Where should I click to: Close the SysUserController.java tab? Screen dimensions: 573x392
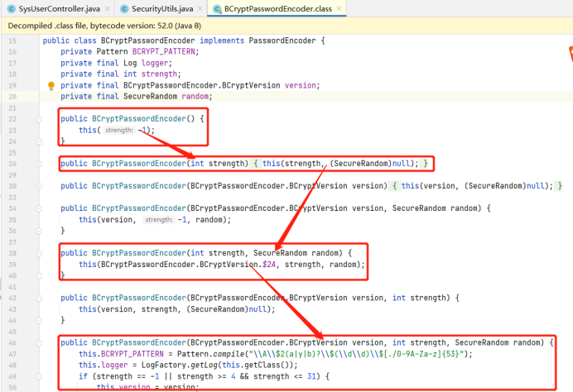click(x=107, y=9)
